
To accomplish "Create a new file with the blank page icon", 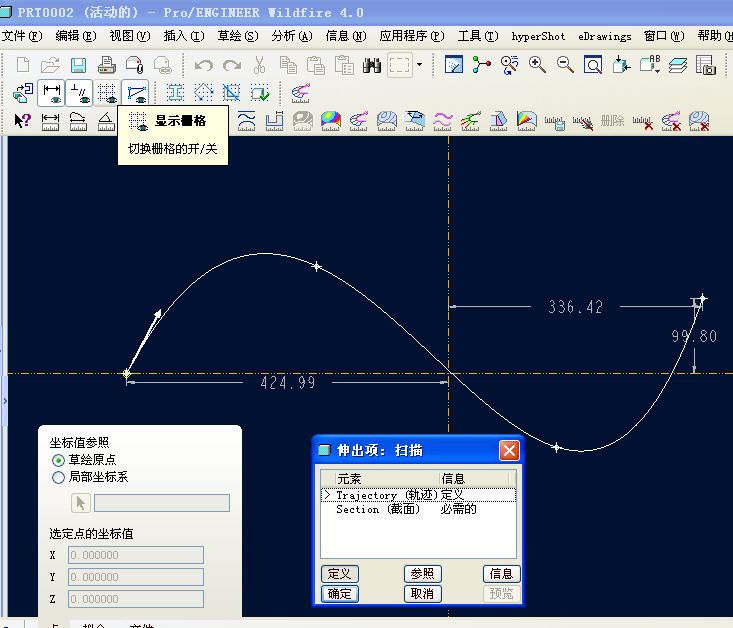I will click(23, 65).
